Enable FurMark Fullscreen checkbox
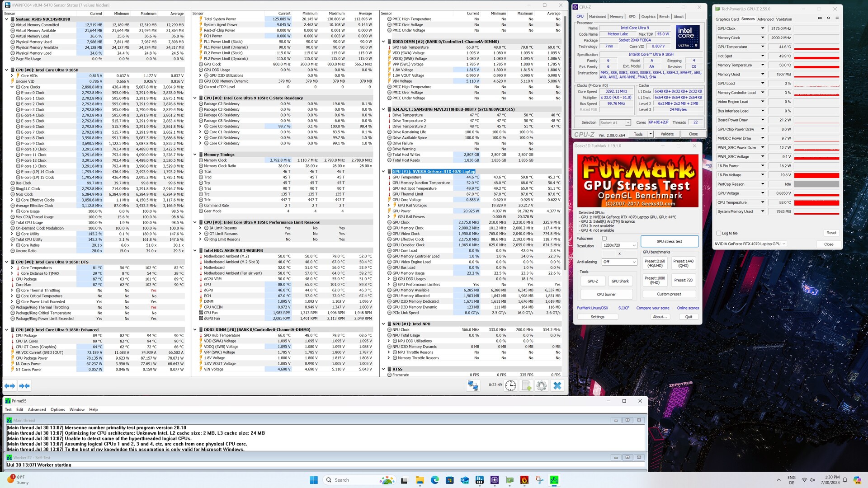The width and height of the screenshot is (868, 488). 604,238
